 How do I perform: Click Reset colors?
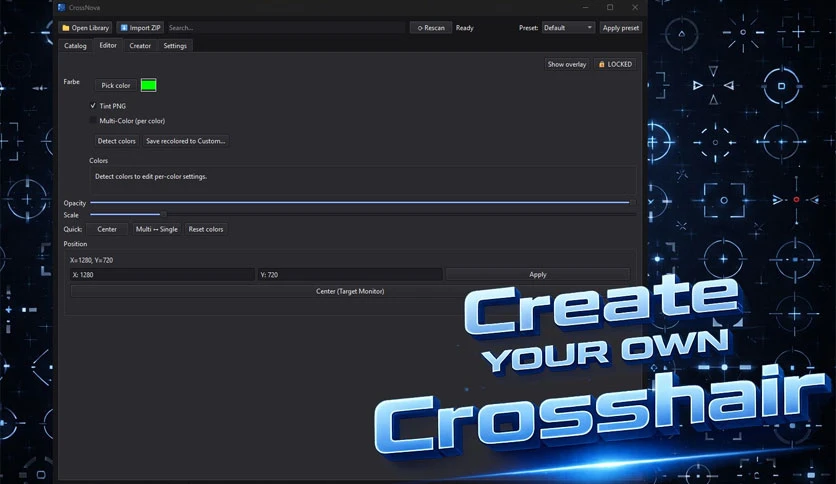[x=206, y=229]
